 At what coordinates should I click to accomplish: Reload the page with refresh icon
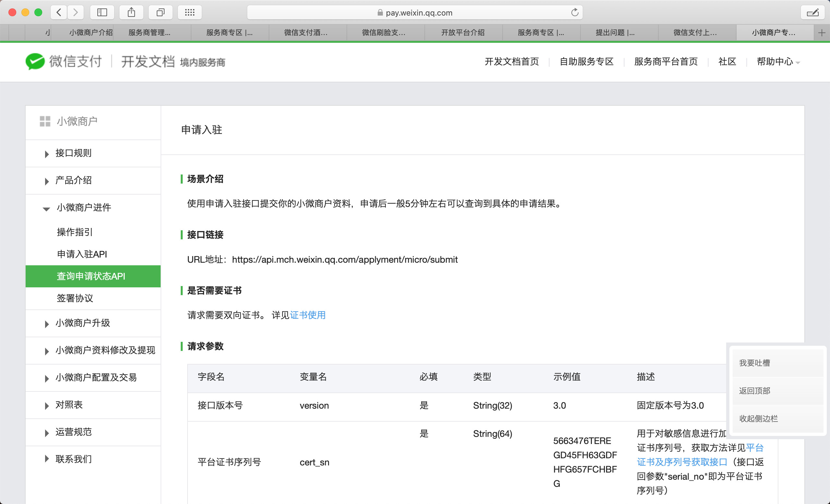coord(575,12)
